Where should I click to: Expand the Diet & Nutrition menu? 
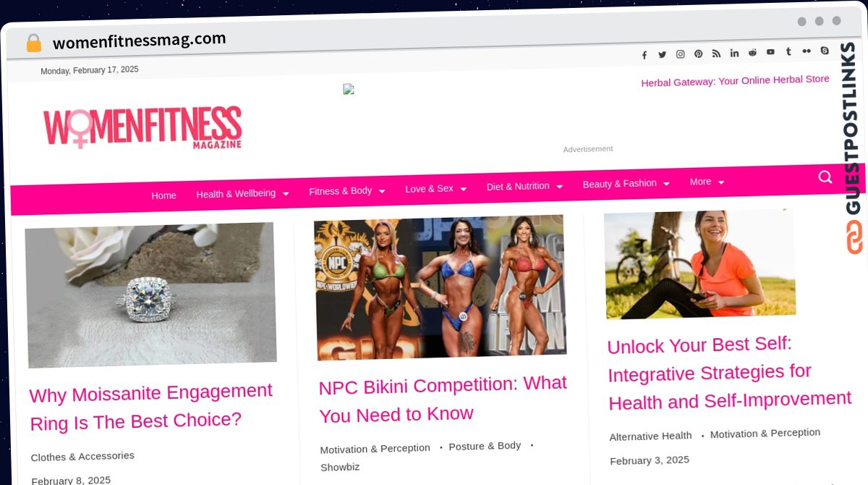(x=524, y=186)
